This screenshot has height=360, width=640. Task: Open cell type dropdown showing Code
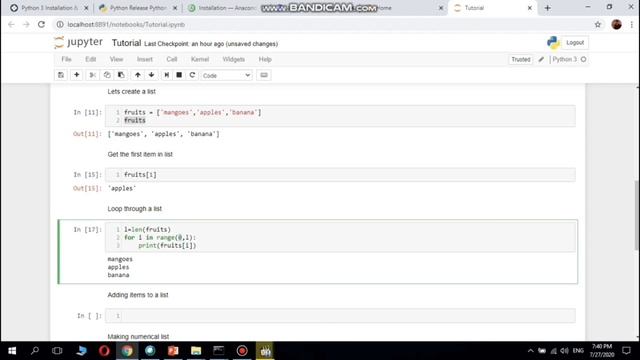tap(226, 76)
